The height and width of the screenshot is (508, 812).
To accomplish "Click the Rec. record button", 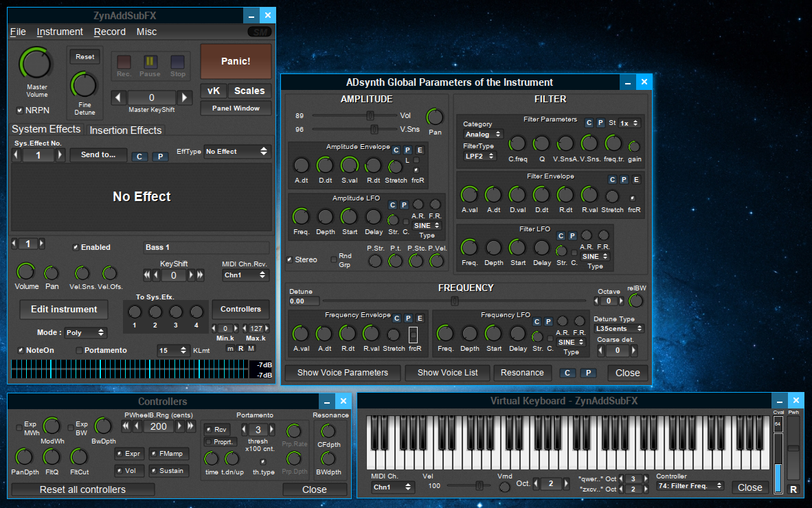I will coord(124,62).
